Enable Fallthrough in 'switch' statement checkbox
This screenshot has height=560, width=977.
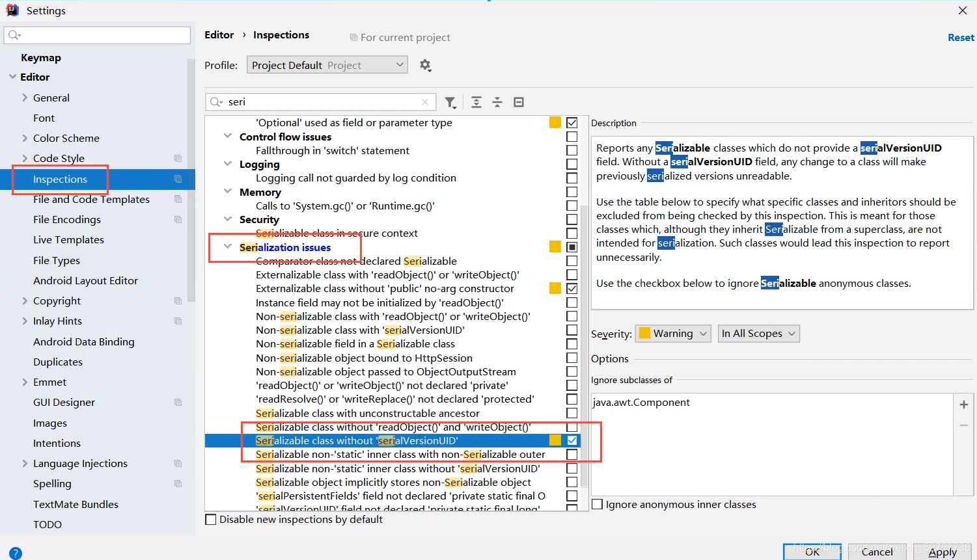click(571, 150)
